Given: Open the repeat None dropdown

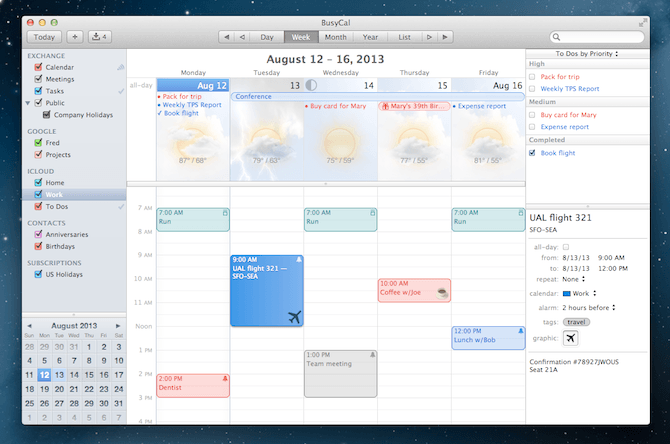Looking at the screenshot, I should tap(574, 280).
